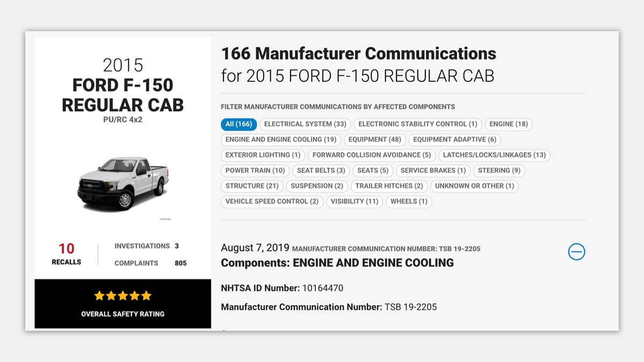Choose the Seat Belts (3) filter
644x362 pixels.
[x=321, y=171]
